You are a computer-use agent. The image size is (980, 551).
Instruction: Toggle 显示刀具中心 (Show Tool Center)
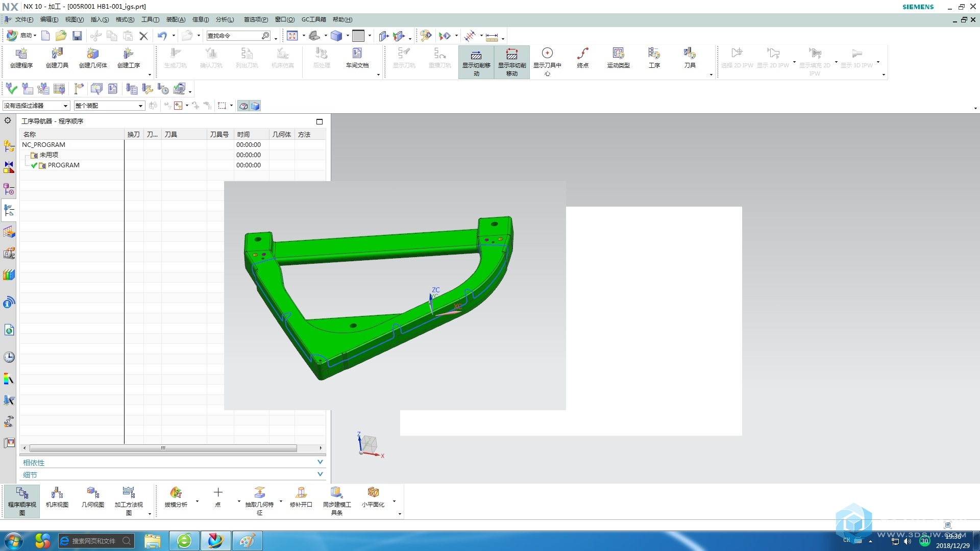[547, 62]
